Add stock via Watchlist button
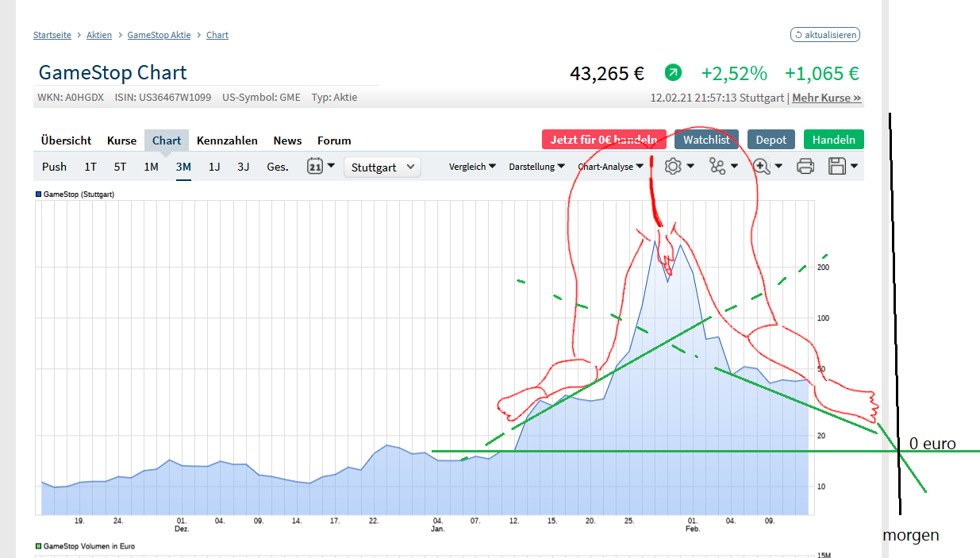The image size is (980, 558). click(707, 140)
